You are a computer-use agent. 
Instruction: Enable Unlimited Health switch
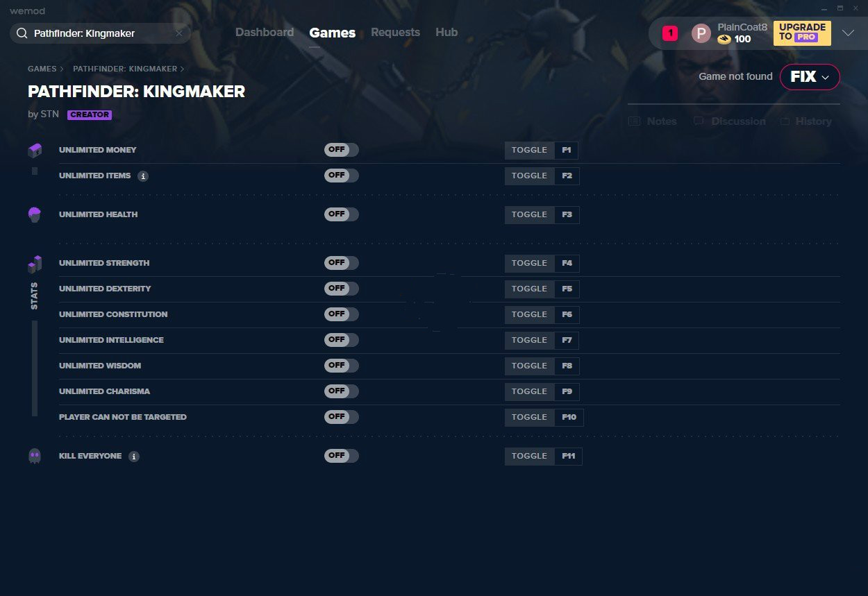(342, 214)
